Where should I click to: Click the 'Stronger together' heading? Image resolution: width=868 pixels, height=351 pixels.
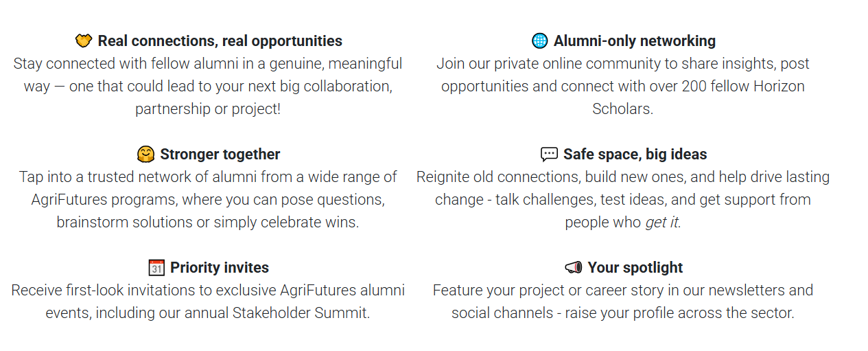pos(220,155)
